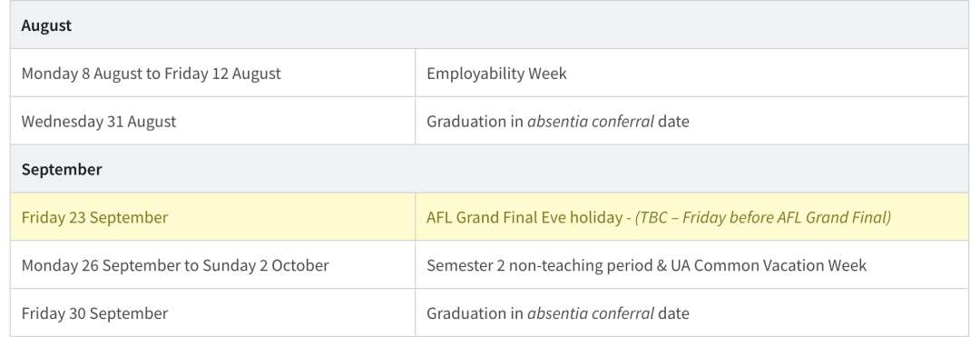The image size is (980, 337).
Task: Click September's Graduation in absentia conferral date
Action: pyautogui.click(x=691, y=313)
